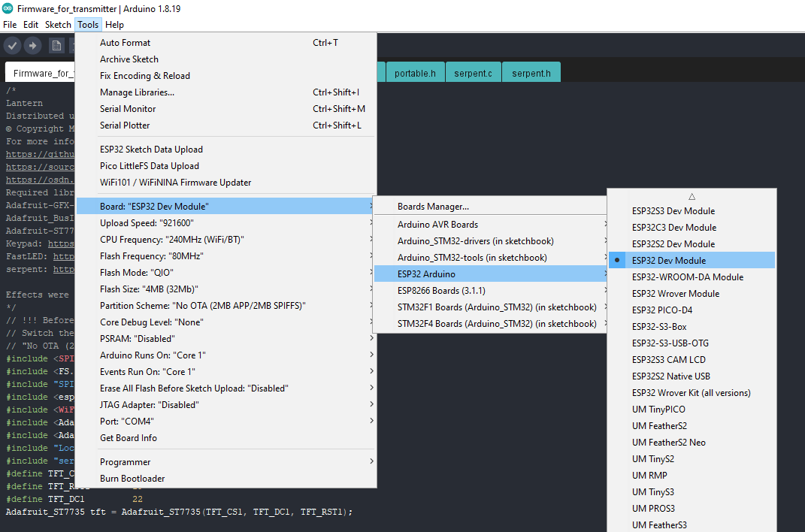This screenshot has height=532, width=805.
Task: Select STM32F4 Boards (Arduino_STM32) entry
Action: coord(490,324)
